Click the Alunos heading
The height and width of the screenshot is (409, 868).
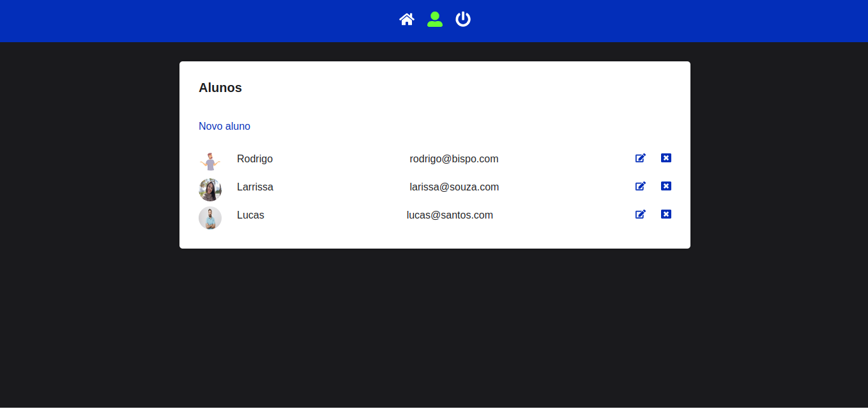pos(220,88)
